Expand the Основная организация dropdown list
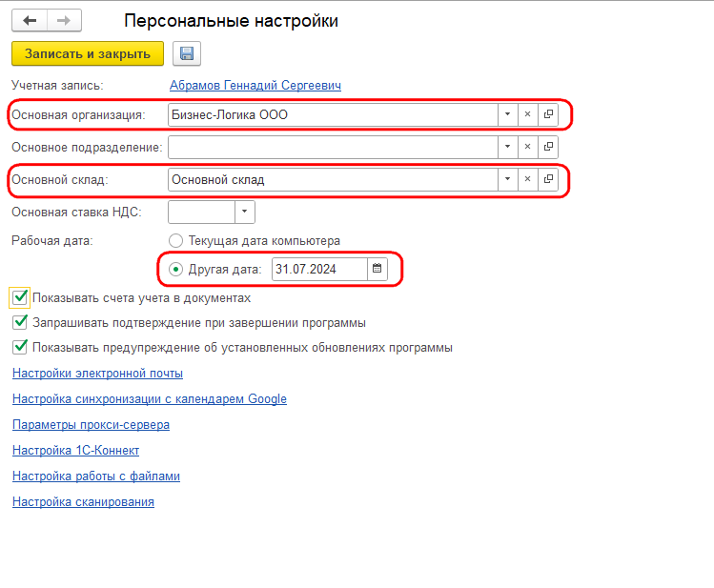This screenshot has height=588, width=714. [507, 114]
